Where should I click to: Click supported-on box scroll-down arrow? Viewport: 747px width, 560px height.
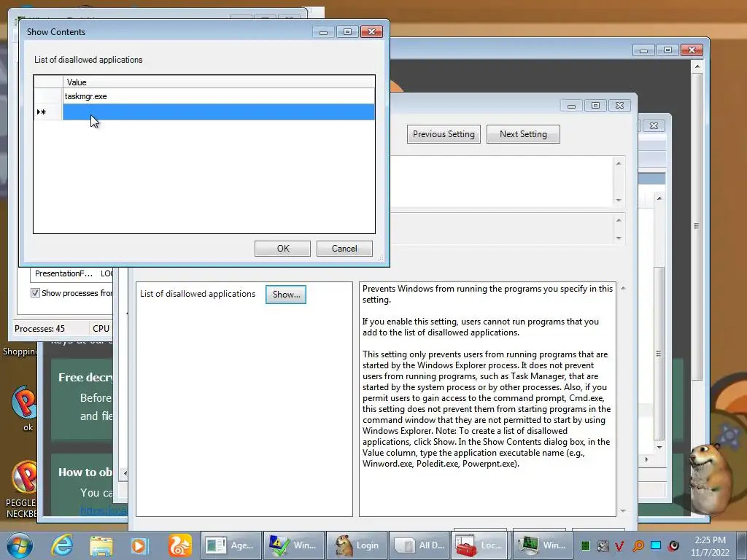click(619, 238)
